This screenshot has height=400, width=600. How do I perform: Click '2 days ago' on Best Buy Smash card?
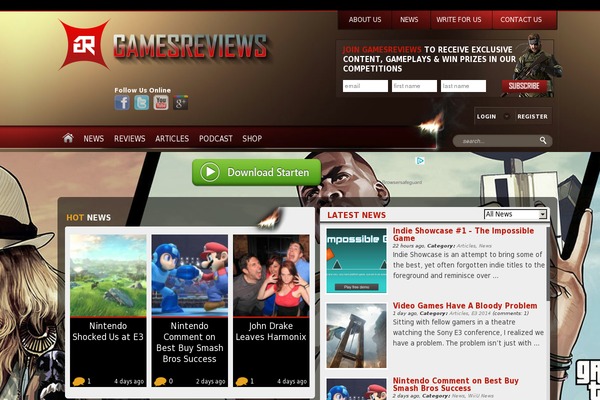pyautogui.click(x=210, y=382)
